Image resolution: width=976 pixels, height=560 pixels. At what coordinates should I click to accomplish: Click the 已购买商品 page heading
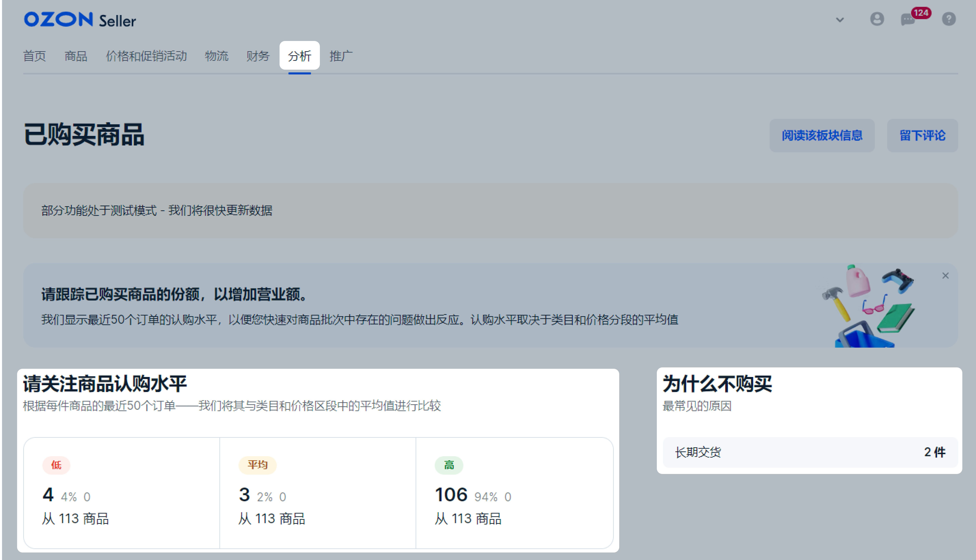click(84, 135)
